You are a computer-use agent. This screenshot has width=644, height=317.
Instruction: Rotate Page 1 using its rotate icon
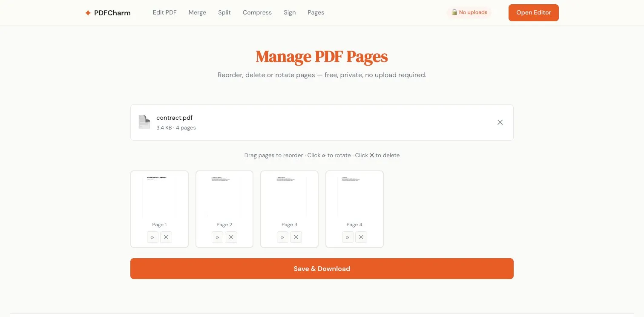point(152,237)
